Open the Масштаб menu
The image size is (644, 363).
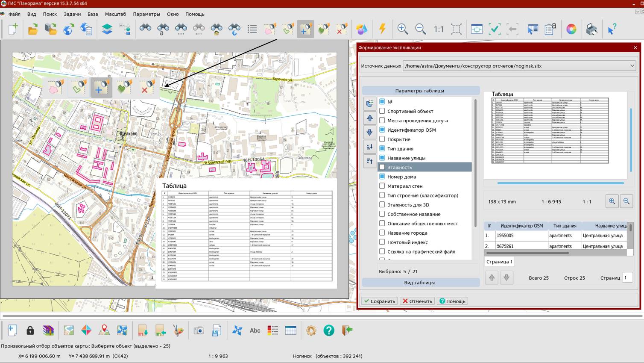pyautogui.click(x=115, y=14)
